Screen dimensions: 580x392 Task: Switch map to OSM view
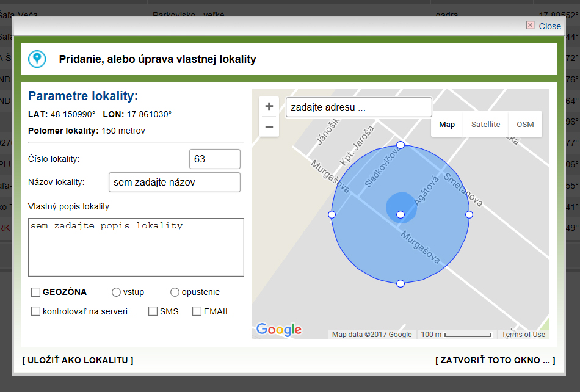525,125
